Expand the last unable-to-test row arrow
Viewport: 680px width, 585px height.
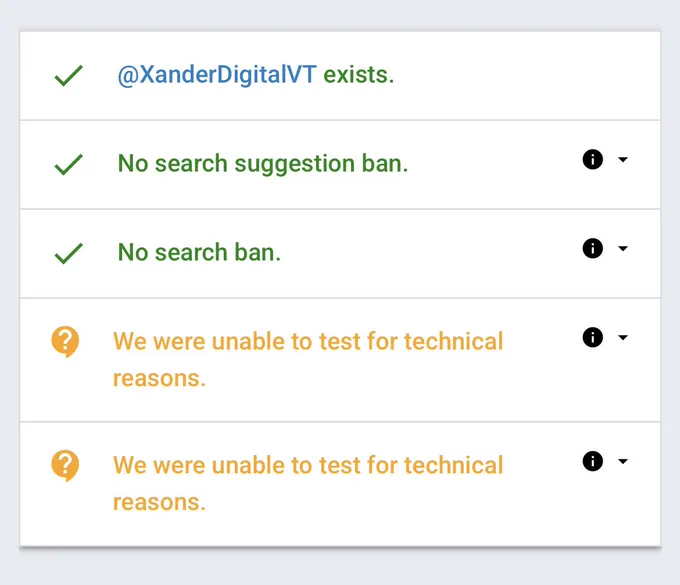click(x=623, y=461)
